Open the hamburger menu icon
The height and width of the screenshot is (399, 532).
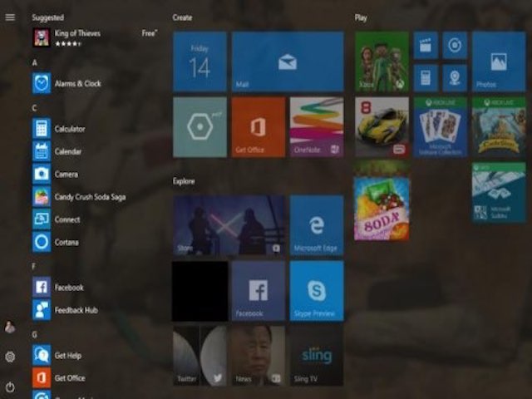pos(10,17)
